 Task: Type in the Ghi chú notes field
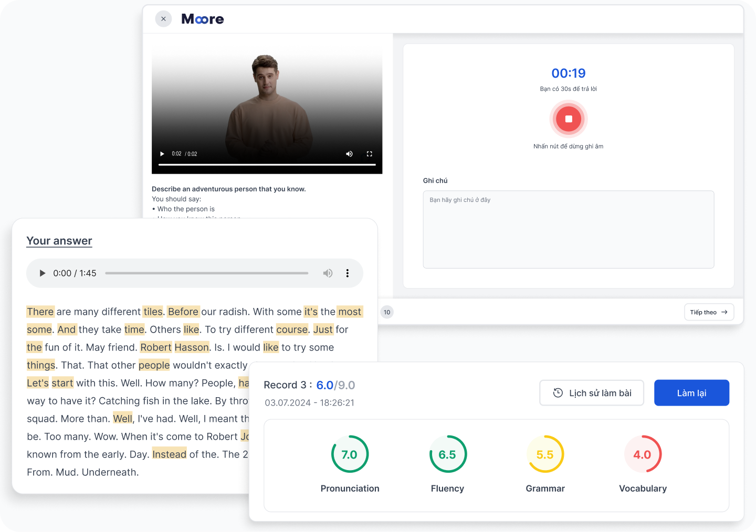(568, 229)
